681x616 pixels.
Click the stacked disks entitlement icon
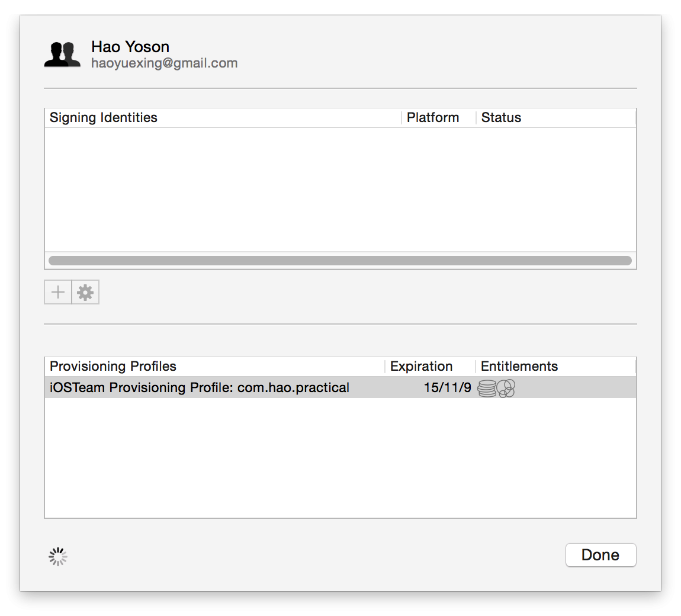[x=487, y=388]
